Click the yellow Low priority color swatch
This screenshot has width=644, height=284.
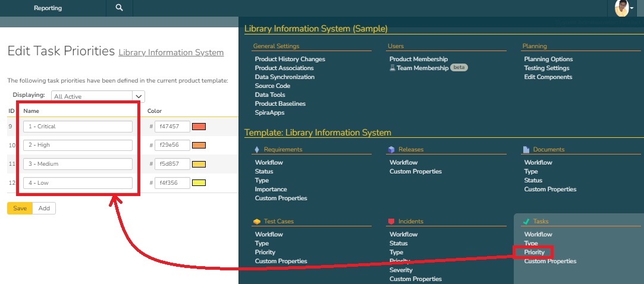tap(199, 183)
